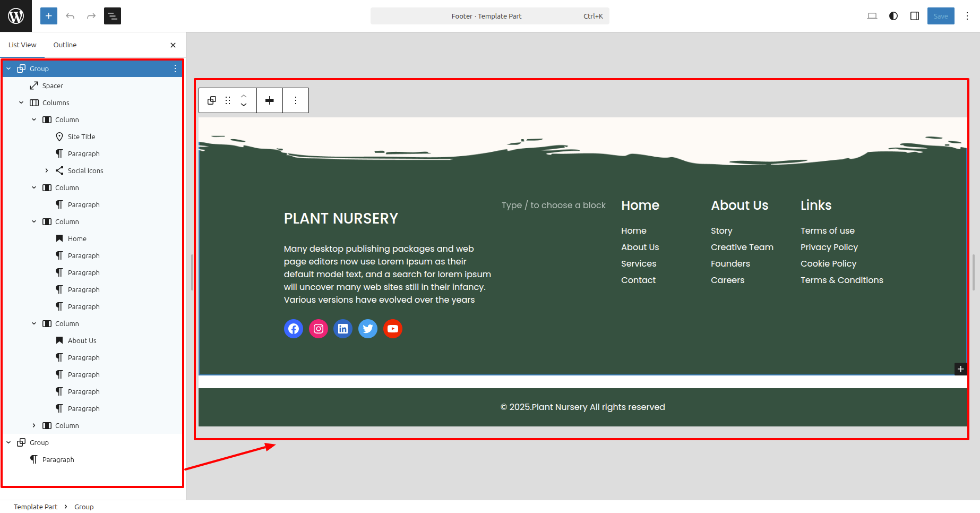This screenshot has width=980, height=513.
Task: Click the Facebook social icon
Action: (294, 329)
